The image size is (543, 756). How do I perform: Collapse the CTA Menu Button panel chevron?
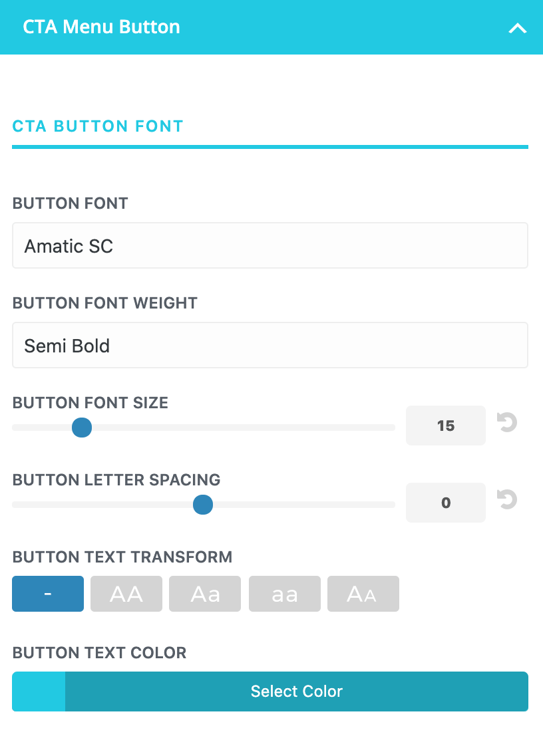tap(518, 29)
